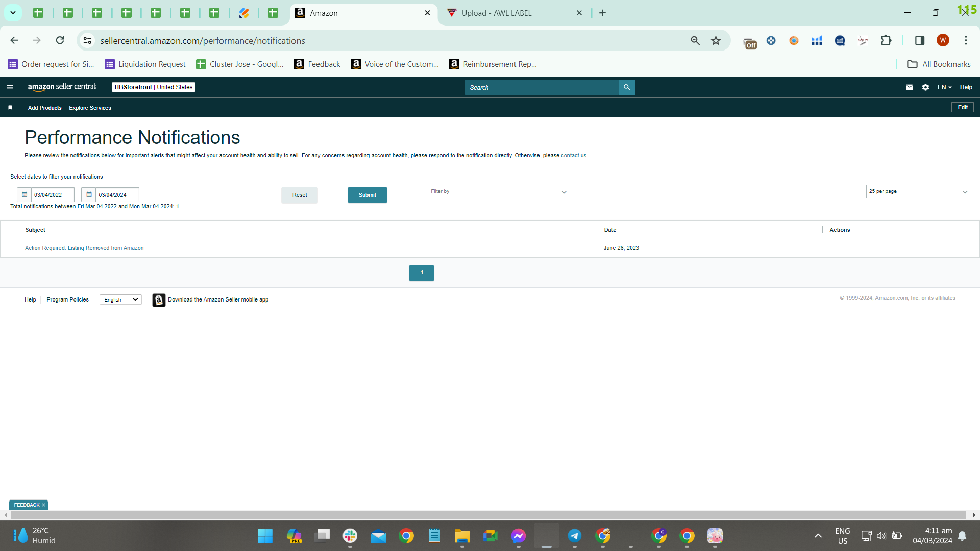
Task: Focus the Seller Central Search field
Action: [542, 87]
